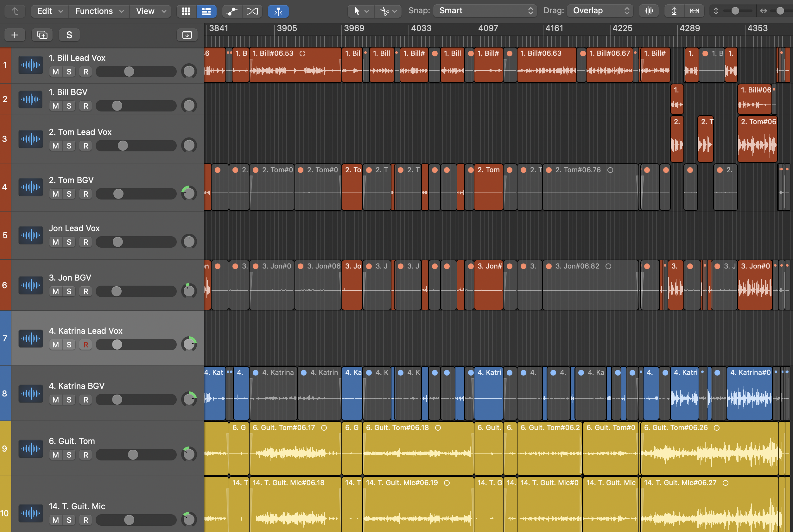Viewport: 793px width, 532px height.
Task: Toggle the automation curve icon
Action: [x=232, y=11]
